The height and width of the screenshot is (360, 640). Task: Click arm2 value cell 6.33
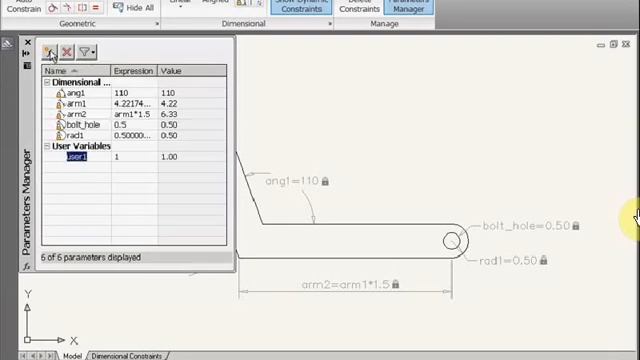point(192,114)
